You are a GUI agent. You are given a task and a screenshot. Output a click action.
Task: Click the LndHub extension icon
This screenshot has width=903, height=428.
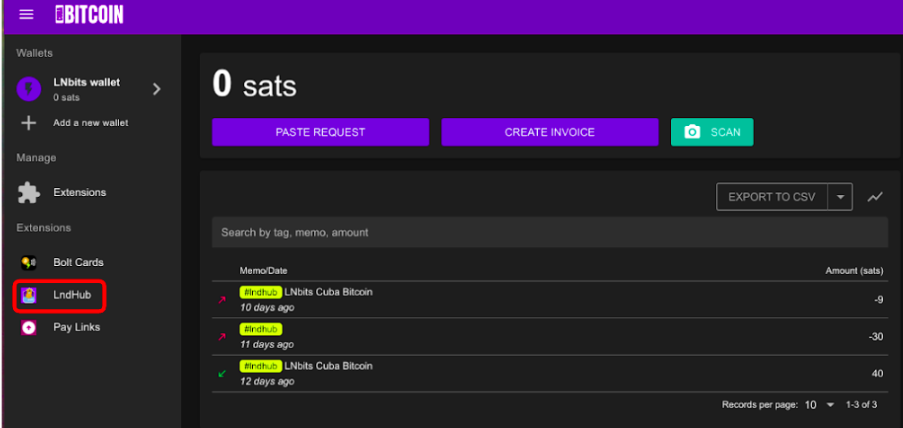click(29, 296)
